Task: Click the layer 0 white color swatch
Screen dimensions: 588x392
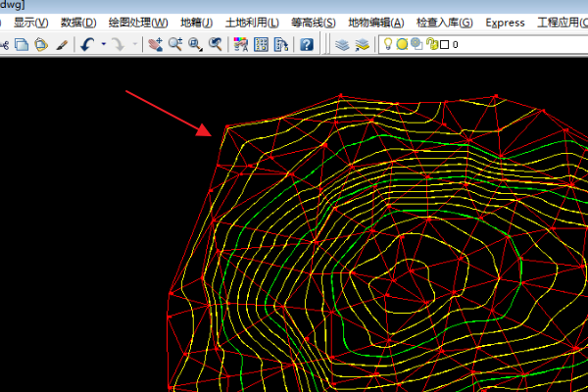Action: (x=444, y=44)
